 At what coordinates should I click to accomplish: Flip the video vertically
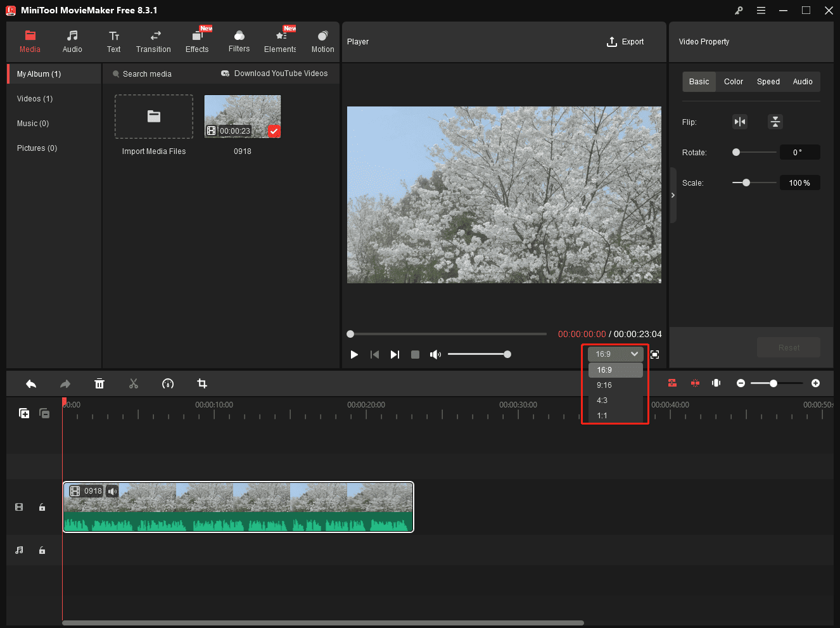tap(775, 122)
